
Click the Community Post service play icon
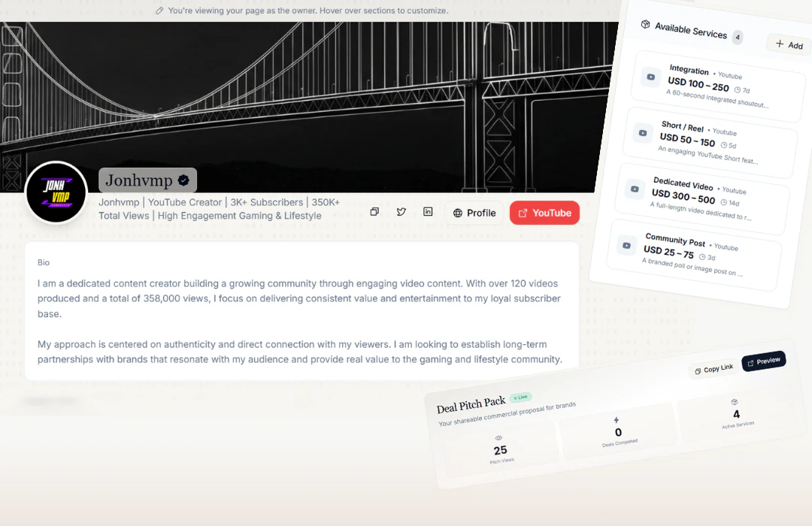tap(628, 245)
